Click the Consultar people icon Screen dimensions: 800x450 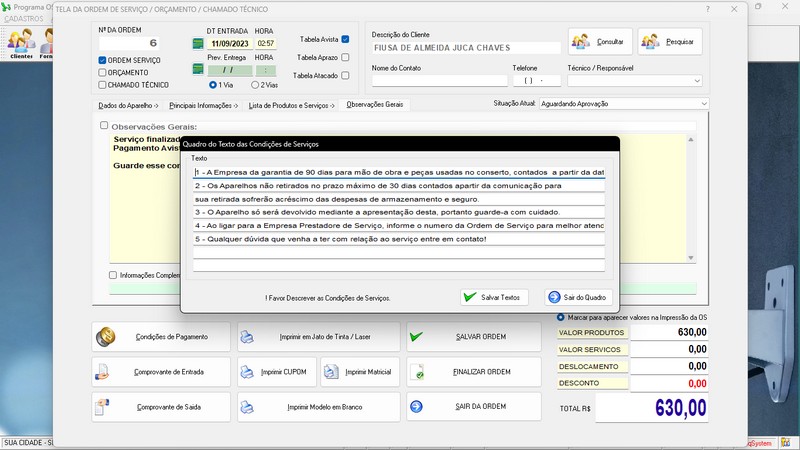(x=581, y=41)
